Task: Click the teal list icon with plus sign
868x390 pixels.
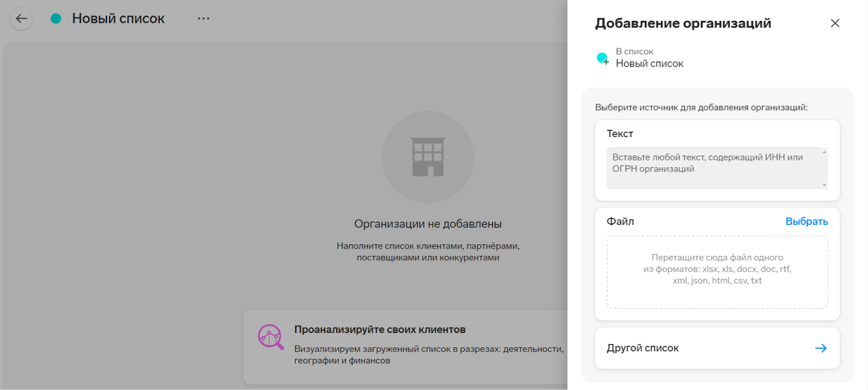Action: (603, 58)
